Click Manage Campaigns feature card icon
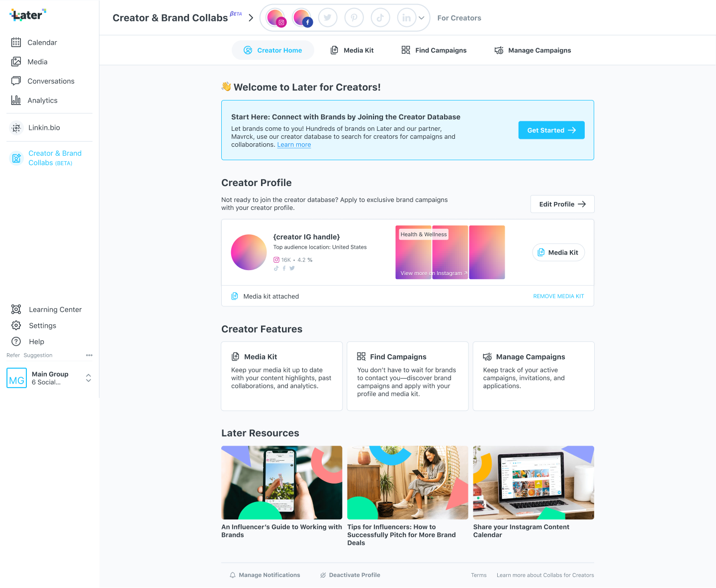 (x=487, y=357)
